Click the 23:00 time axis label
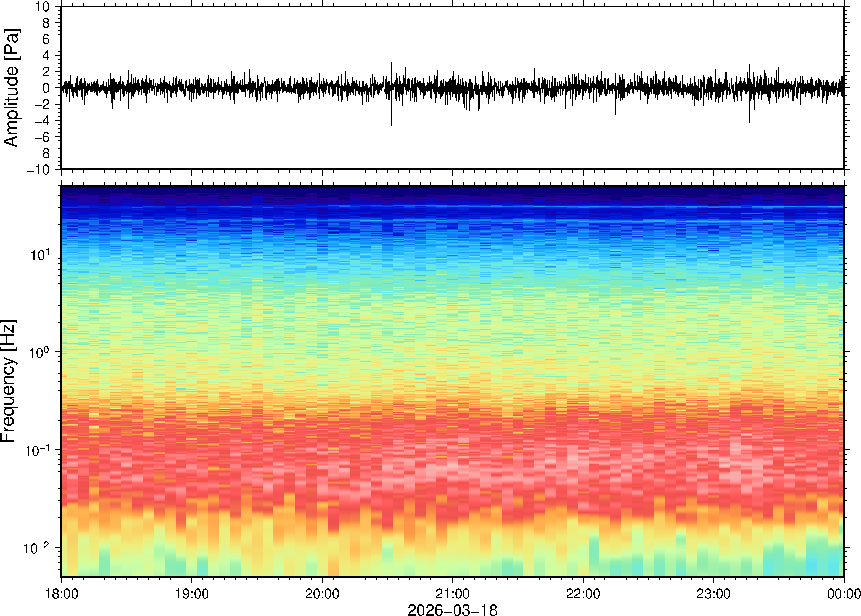This screenshot has width=861, height=616. [x=713, y=593]
